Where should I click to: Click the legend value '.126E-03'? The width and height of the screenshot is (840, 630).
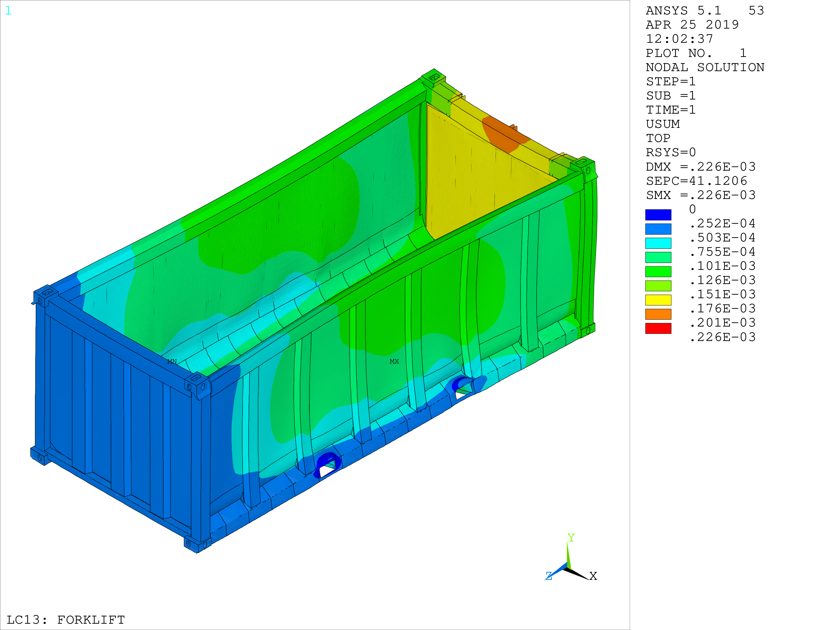pos(723,280)
